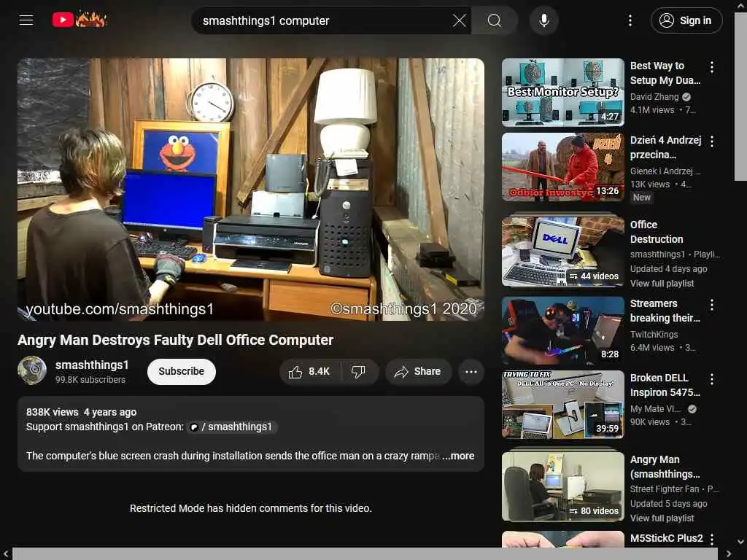Open Best Monitor Setup thumbnail
The image size is (747, 560).
(562, 93)
